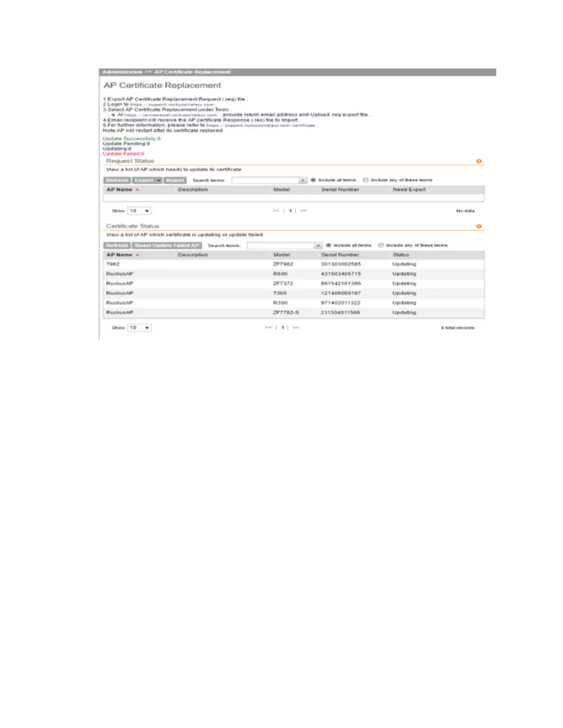Click the Description header in Certificate Status table
563x728 pixels.
point(193,255)
